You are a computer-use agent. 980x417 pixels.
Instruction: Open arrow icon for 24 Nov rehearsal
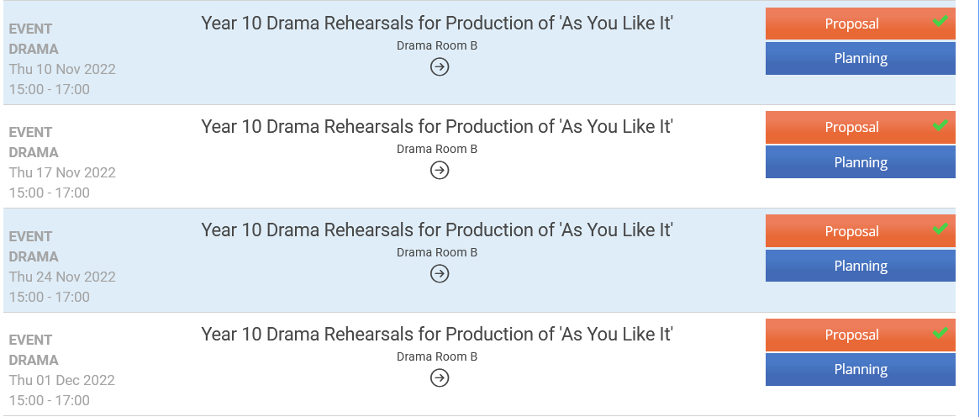(439, 273)
